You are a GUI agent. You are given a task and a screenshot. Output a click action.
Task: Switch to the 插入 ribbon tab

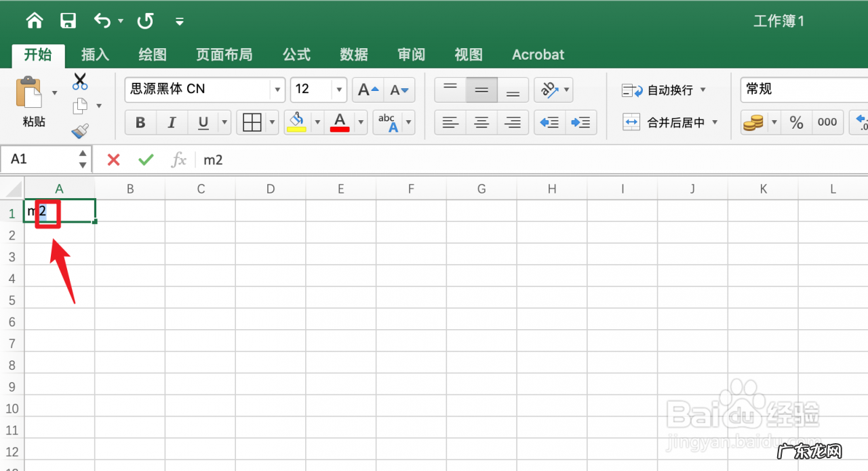click(x=94, y=54)
